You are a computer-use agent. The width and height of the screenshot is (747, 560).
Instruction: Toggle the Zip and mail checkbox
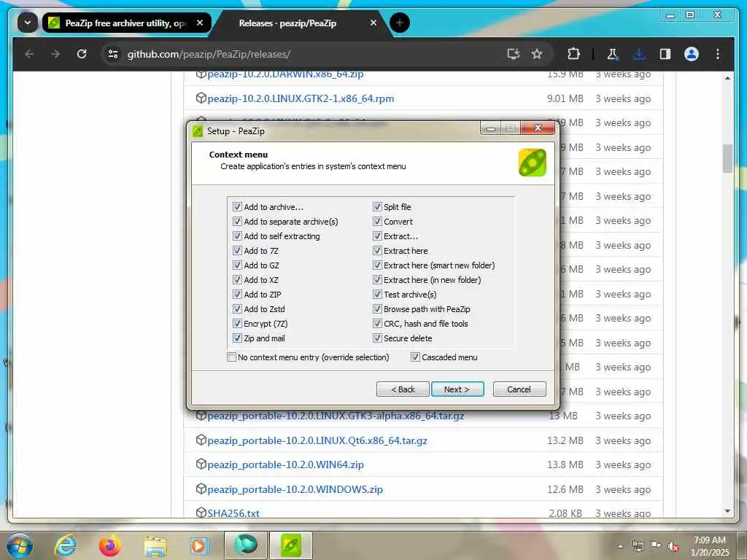pyautogui.click(x=237, y=338)
